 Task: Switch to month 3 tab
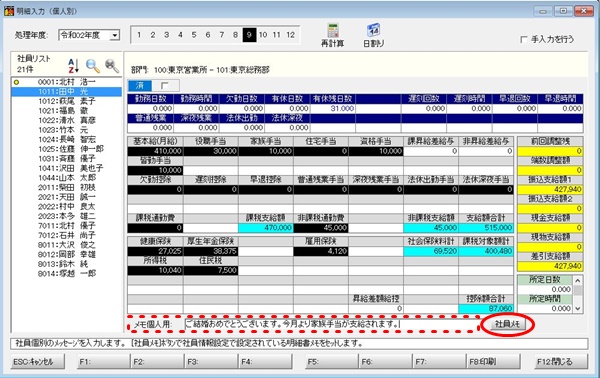point(166,35)
